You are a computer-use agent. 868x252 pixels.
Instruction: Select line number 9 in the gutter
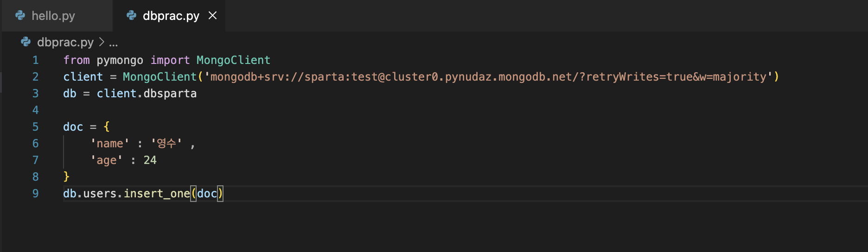click(36, 194)
